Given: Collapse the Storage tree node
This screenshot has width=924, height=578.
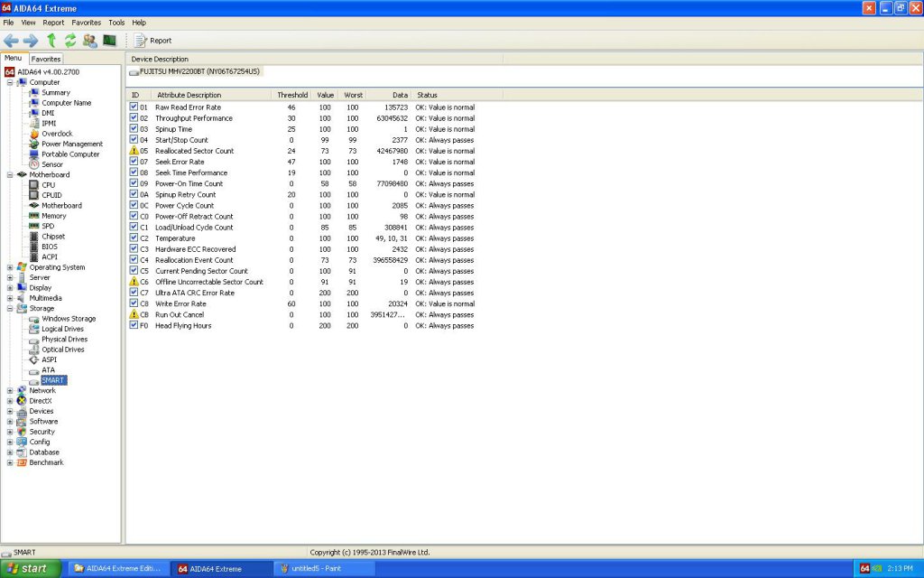Looking at the screenshot, I should pos(10,309).
